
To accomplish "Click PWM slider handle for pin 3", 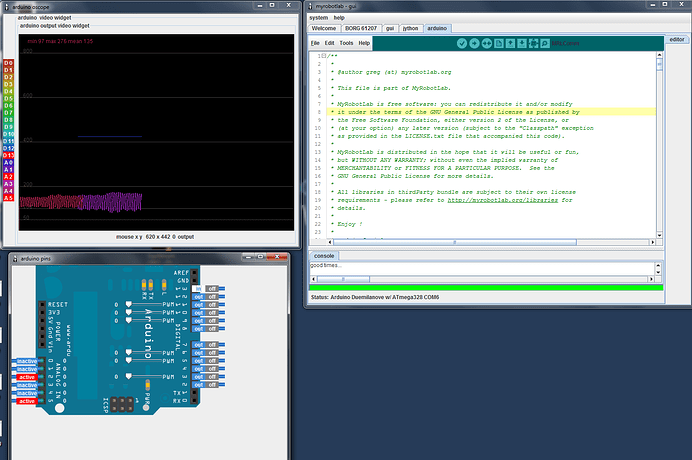I will tap(128, 376).
